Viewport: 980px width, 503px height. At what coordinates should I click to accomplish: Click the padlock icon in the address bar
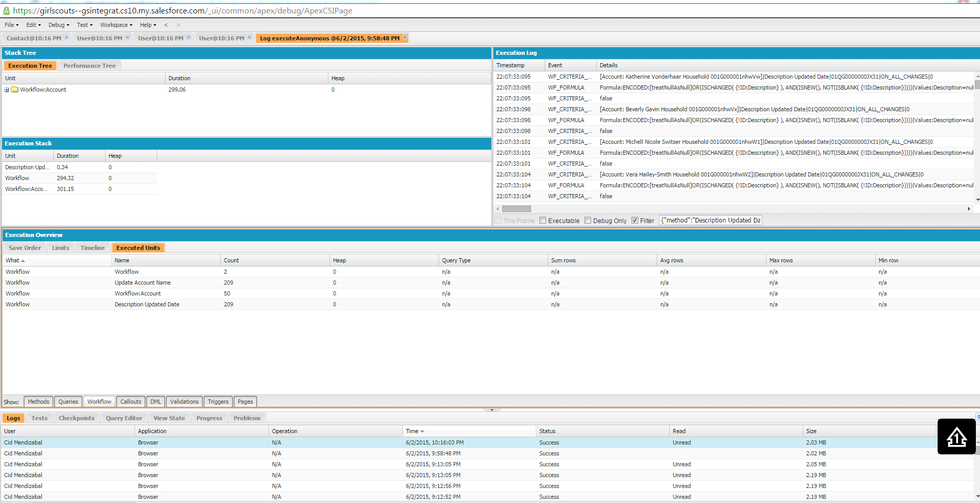pos(6,11)
